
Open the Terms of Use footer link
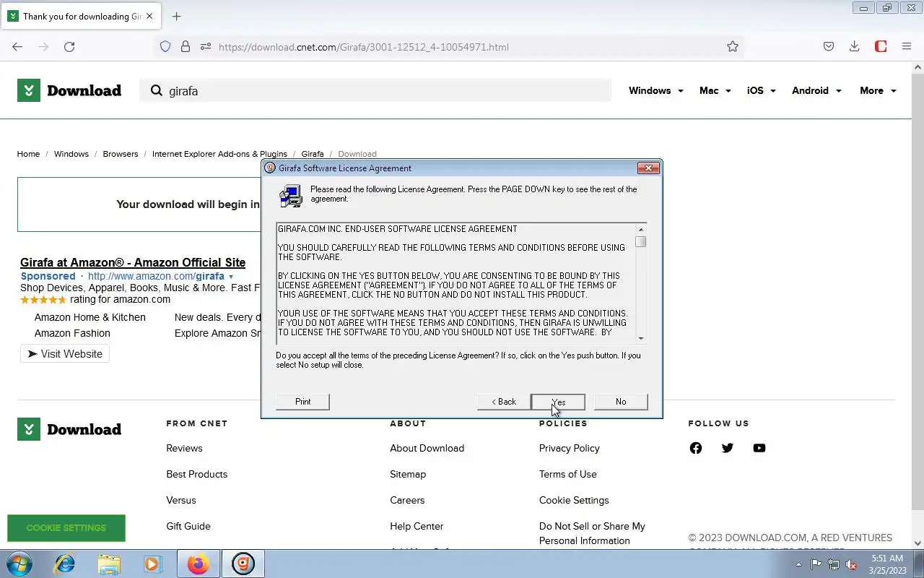[x=567, y=474]
